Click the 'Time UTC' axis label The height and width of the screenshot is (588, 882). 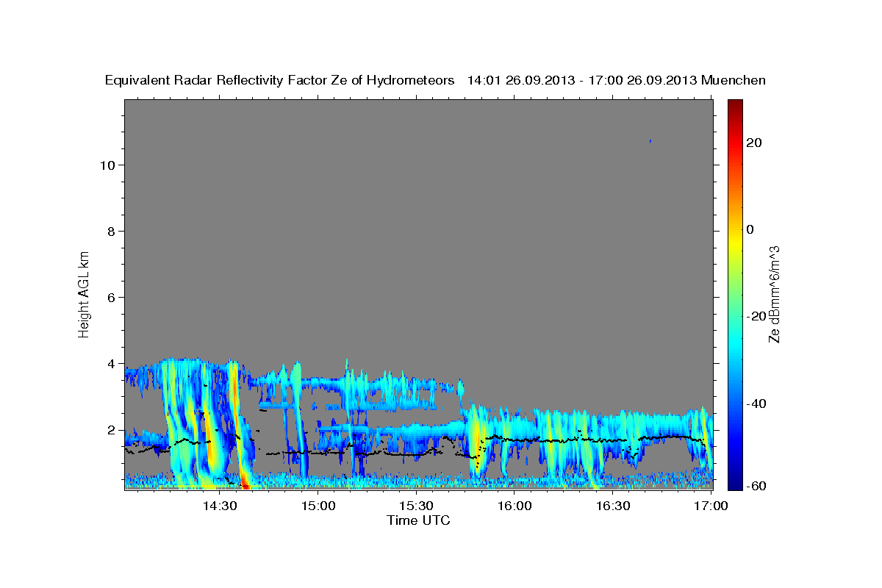tap(418, 521)
